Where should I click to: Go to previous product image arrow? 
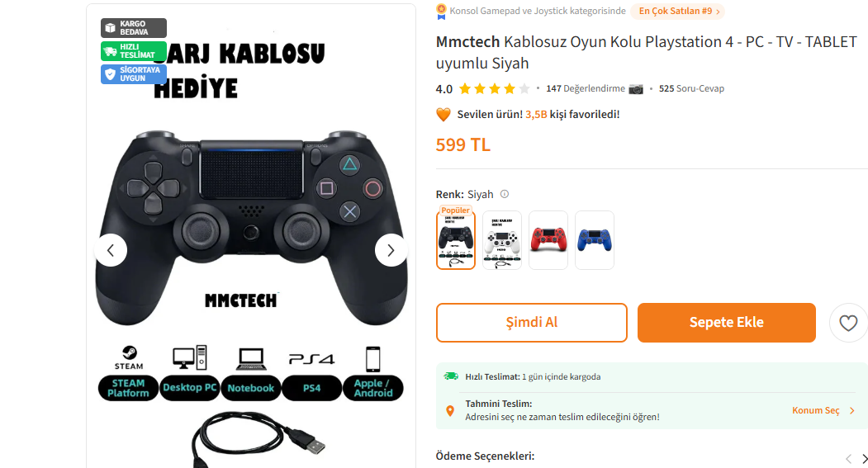coord(111,251)
